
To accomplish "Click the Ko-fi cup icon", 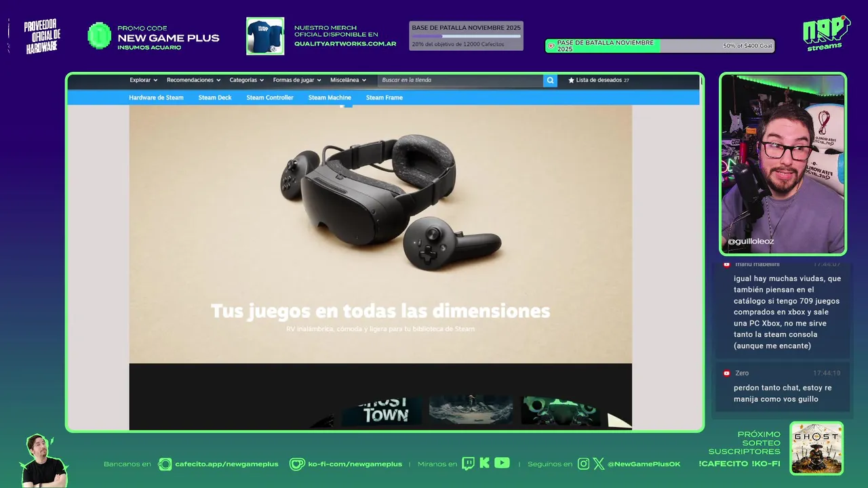I will tap(297, 464).
